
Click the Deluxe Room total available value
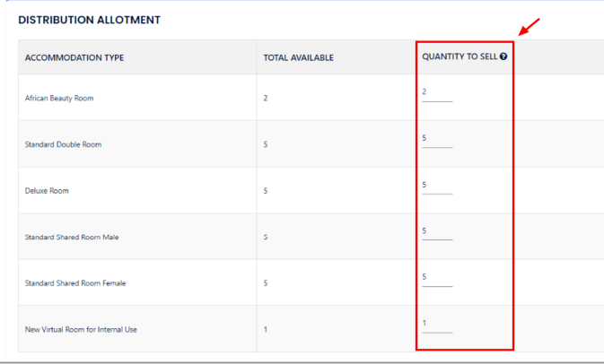pyautogui.click(x=266, y=191)
